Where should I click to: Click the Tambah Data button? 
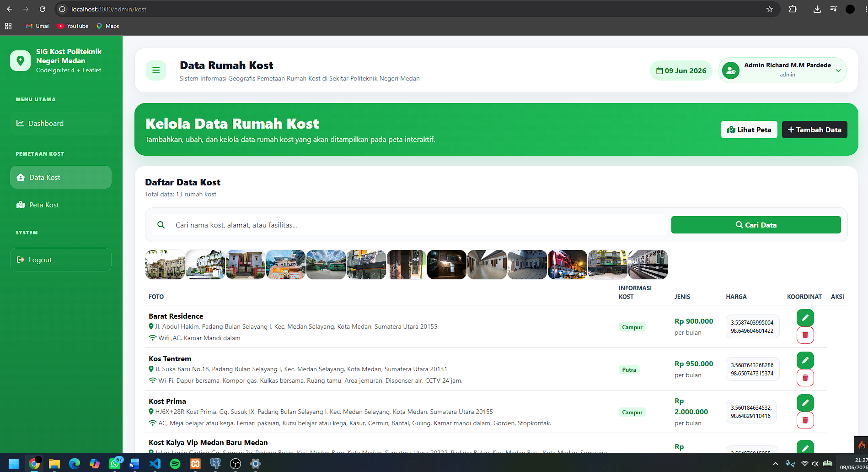814,130
